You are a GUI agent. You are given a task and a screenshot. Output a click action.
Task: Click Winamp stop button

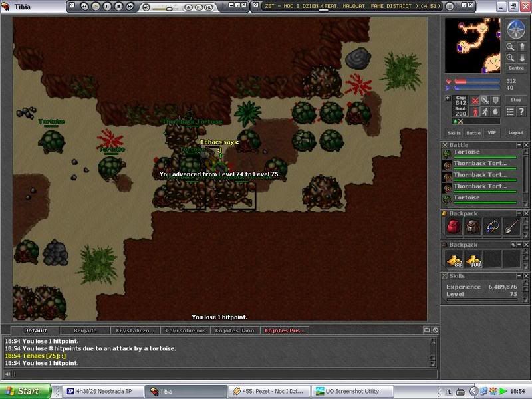coord(118,6)
